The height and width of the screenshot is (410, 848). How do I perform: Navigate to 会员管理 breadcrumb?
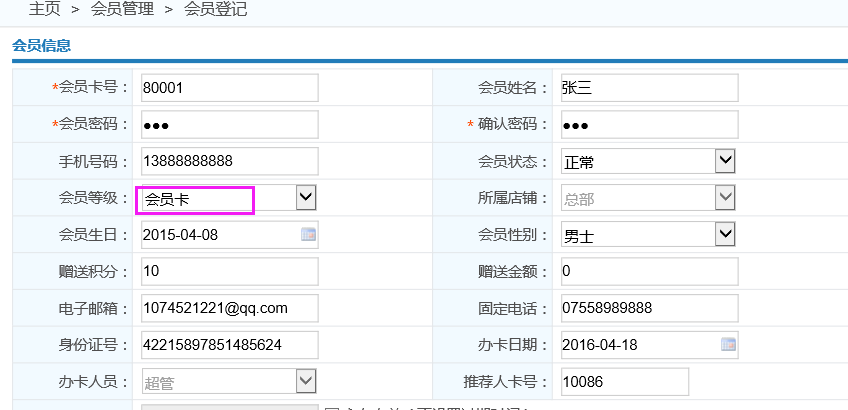(122, 10)
